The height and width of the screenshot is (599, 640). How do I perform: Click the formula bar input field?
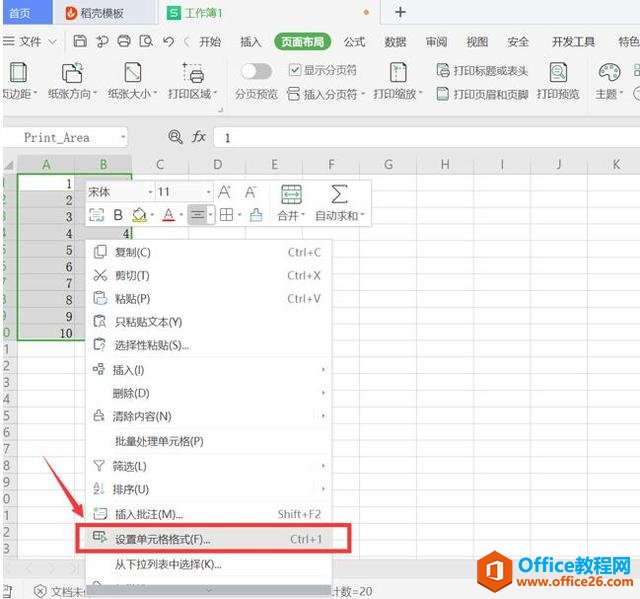click(420, 137)
